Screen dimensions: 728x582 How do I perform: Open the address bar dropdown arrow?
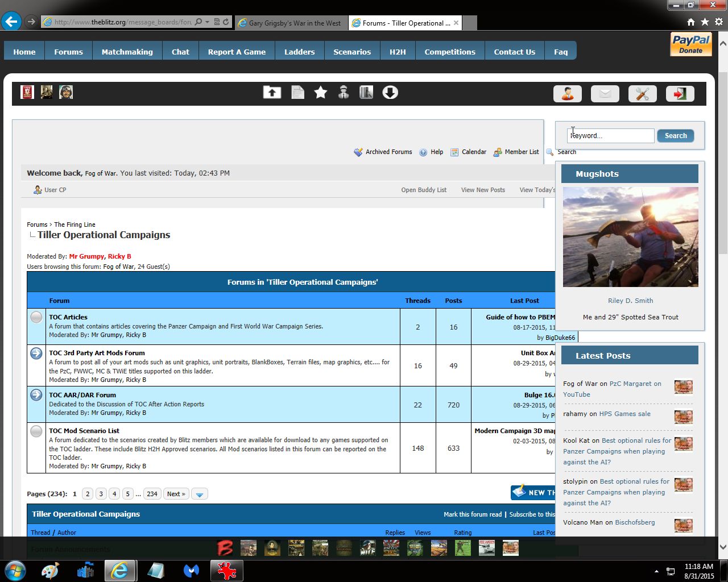pyautogui.click(x=208, y=22)
